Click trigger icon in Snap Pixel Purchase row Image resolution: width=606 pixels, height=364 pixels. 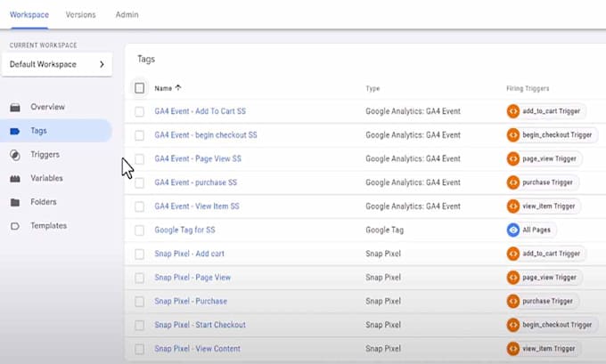point(512,301)
